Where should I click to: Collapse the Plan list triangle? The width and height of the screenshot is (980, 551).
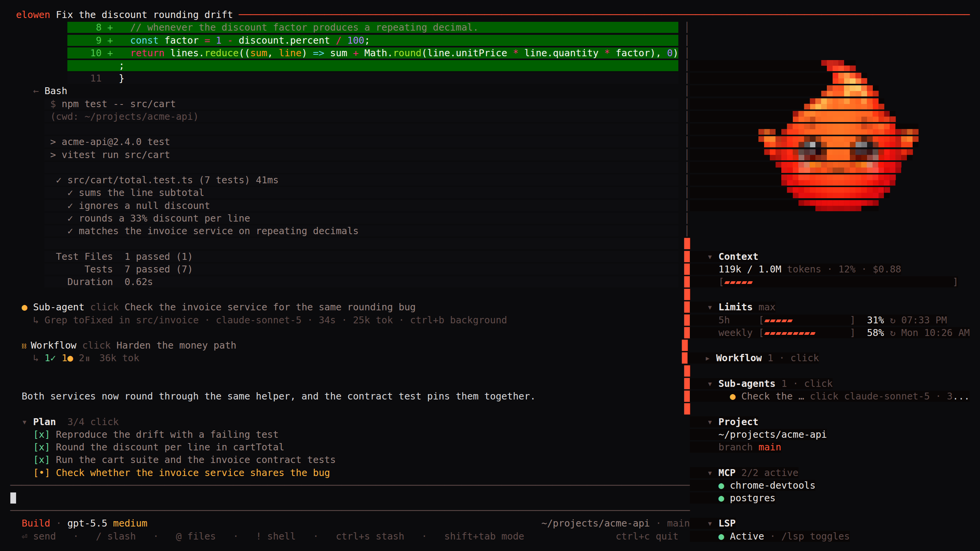[24, 422]
